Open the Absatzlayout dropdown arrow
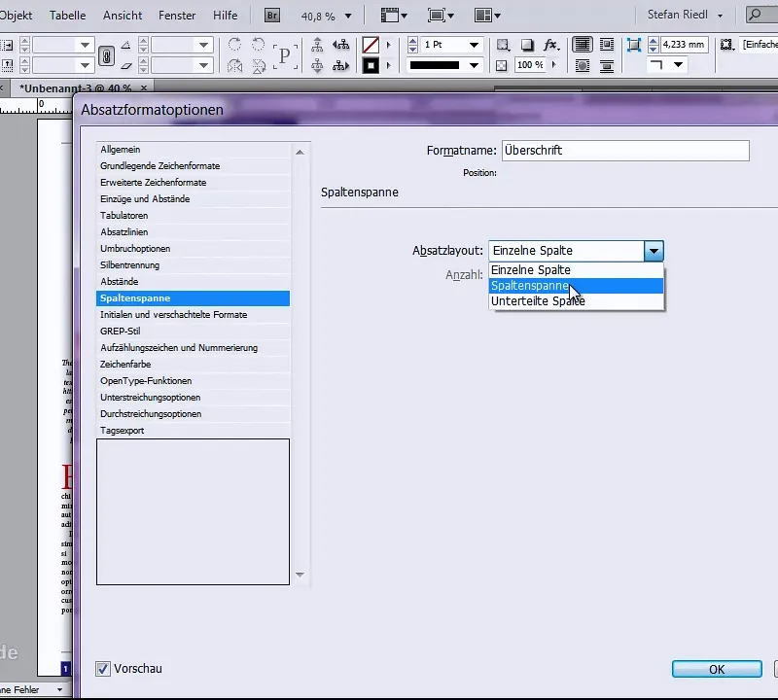Viewport: 778px width, 700px height. (x=654, y=251)
